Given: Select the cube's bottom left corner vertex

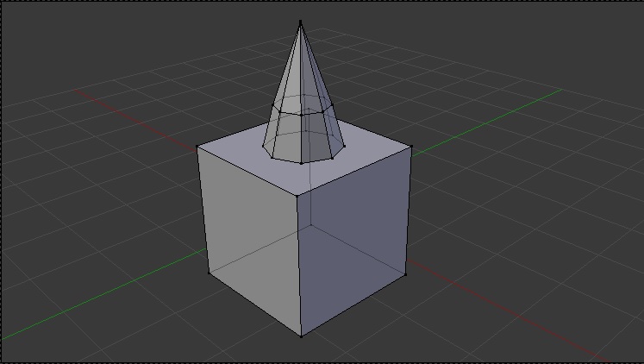Looking at the screenshot, I should 209,273.
